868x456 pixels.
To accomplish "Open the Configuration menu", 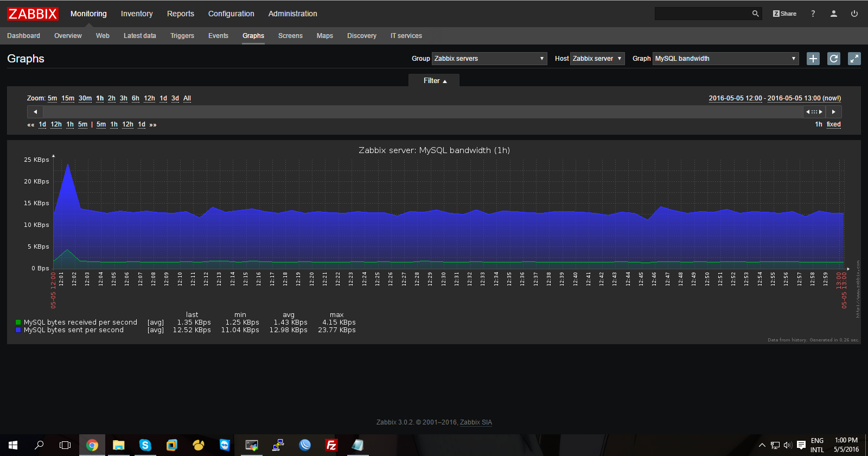I will point(231,14).
